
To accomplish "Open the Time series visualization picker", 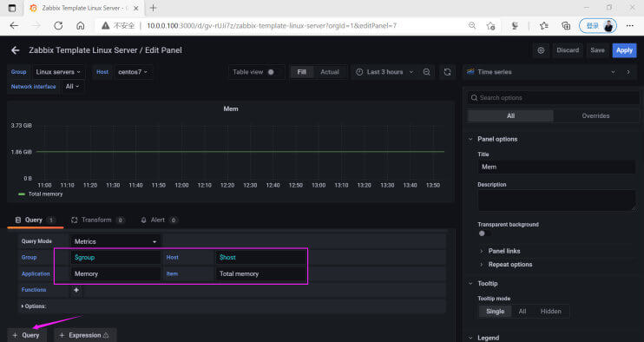I will point(541,72).
